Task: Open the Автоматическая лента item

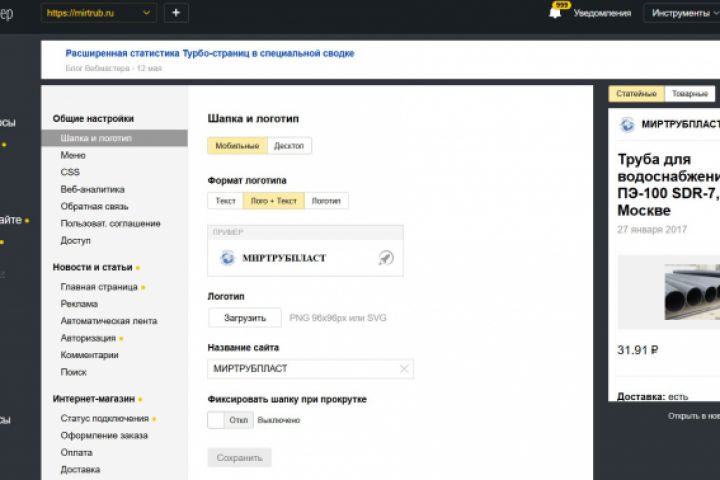Action: [109, 321]
